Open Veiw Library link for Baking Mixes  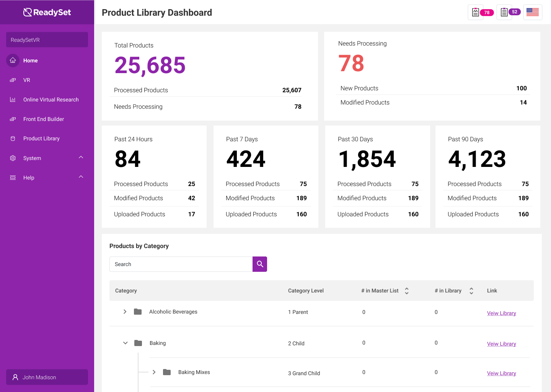coord(501,373)
